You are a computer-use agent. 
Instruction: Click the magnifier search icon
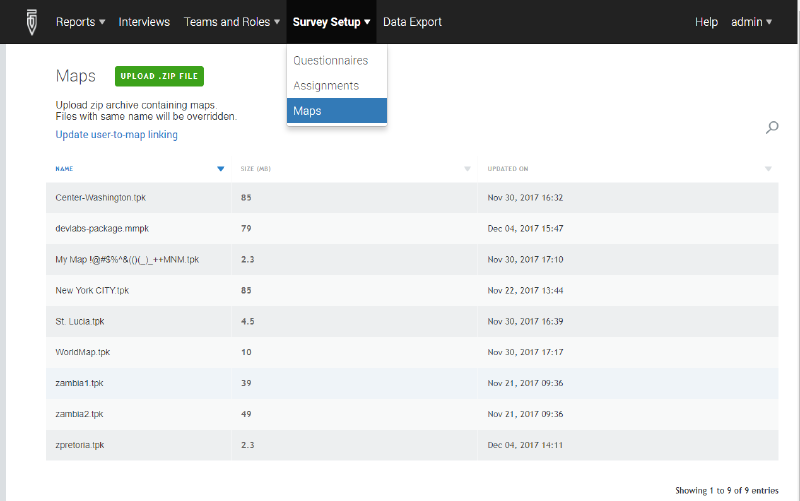pos(771,127)
